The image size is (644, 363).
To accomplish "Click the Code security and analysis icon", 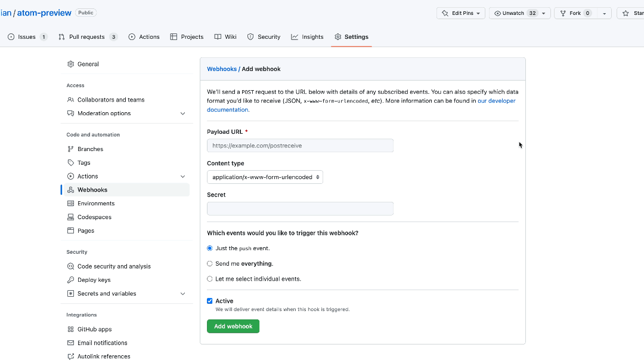I will [x=70, y=266].
